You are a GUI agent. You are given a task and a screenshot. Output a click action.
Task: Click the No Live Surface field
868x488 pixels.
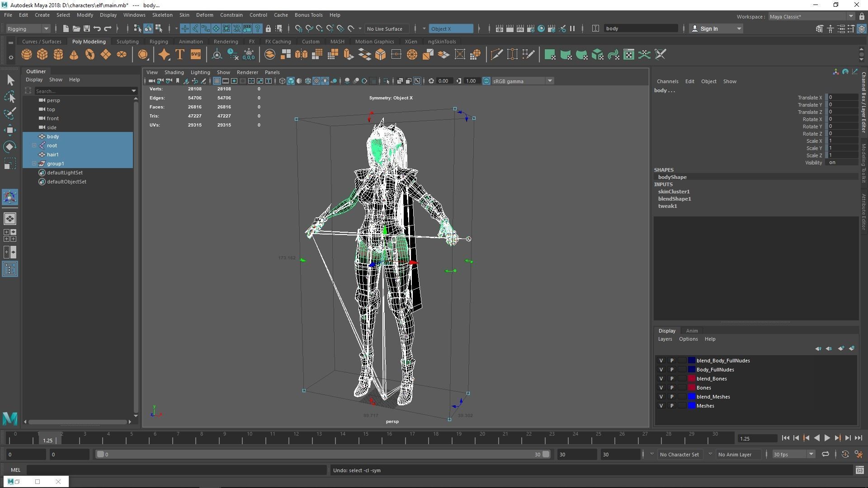tap(387, 28)
